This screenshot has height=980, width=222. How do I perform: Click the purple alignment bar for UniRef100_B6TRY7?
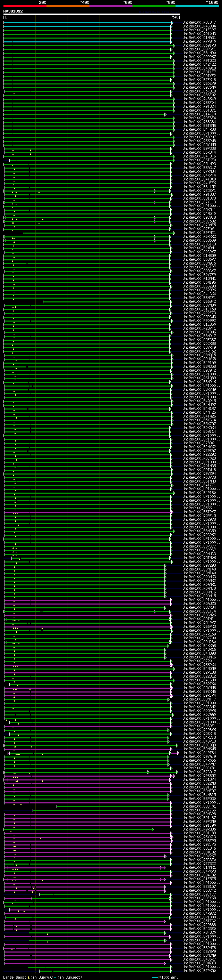pyautogui.click(x=88, y=512)
